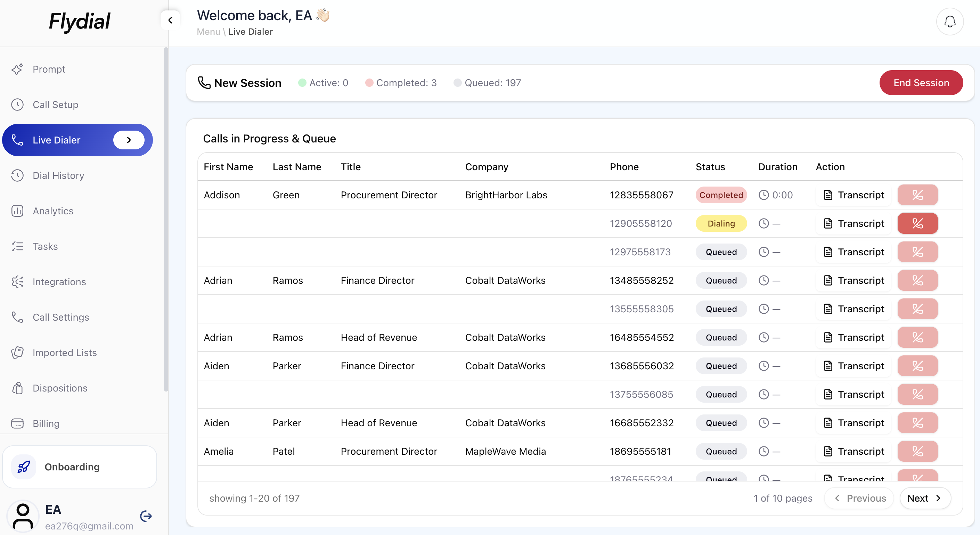
Task: Click hang-up icon for Addison Green row
Action: (917, 195)
